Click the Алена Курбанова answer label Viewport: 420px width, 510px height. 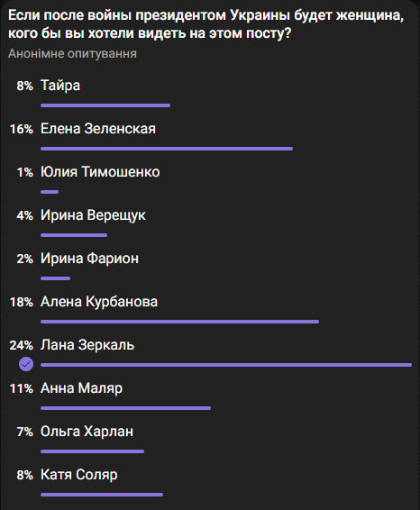point(99,302)
